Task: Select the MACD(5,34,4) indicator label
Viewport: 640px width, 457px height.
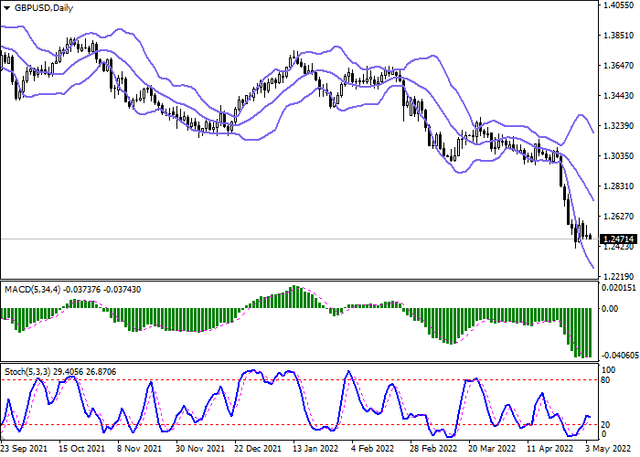Action: click(31, 288)
